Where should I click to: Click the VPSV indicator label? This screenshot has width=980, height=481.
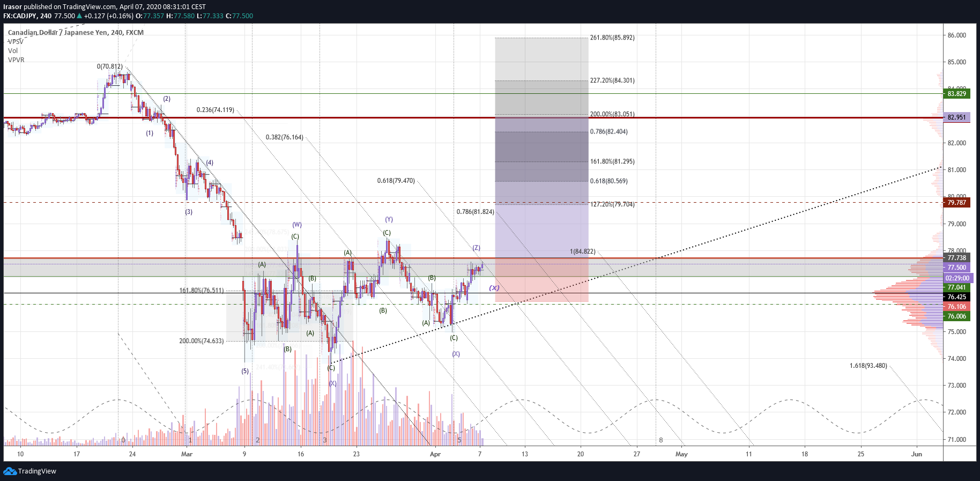tap(16, 42)
